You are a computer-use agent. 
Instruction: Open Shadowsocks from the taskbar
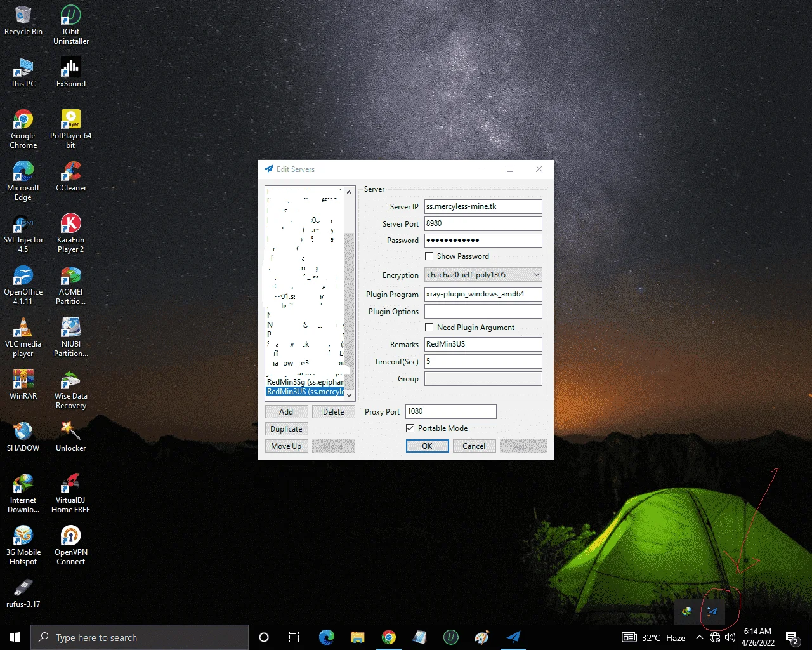click(x=513, y=637)
